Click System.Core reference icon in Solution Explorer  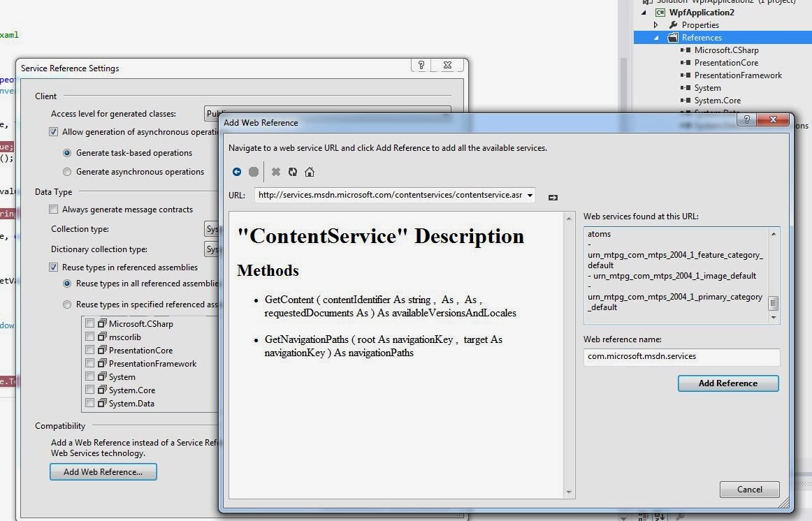[x=685, y=101]
